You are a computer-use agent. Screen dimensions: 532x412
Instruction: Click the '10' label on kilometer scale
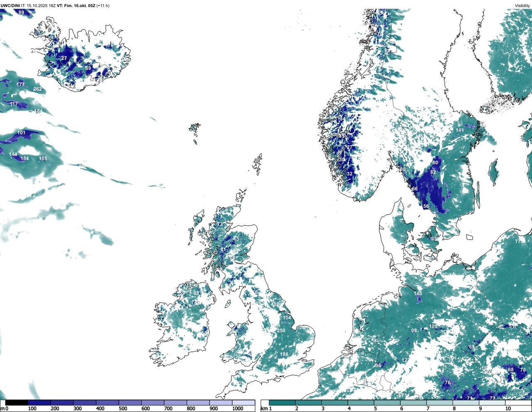tap(508, 409)
